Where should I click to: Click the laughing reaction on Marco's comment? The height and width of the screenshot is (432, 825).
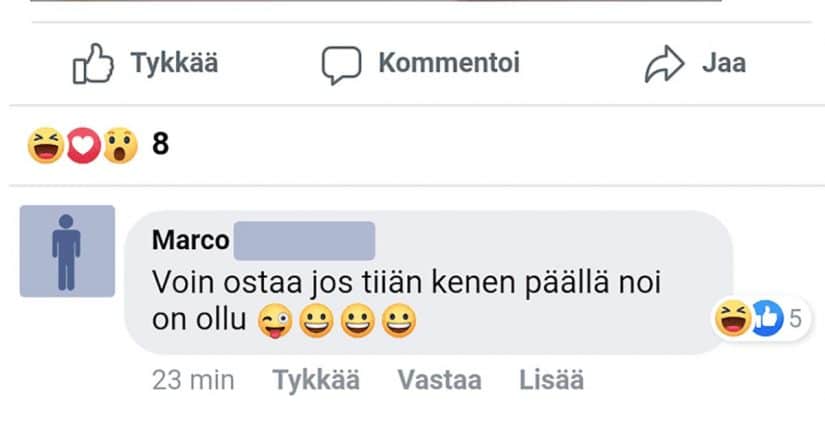click(x=732, y=318)
